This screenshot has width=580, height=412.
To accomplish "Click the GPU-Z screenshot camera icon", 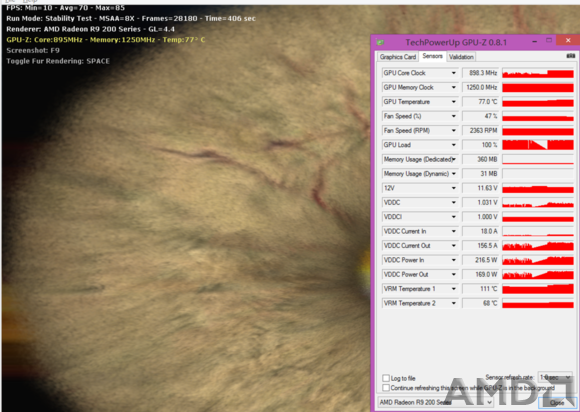I will 570,56.
